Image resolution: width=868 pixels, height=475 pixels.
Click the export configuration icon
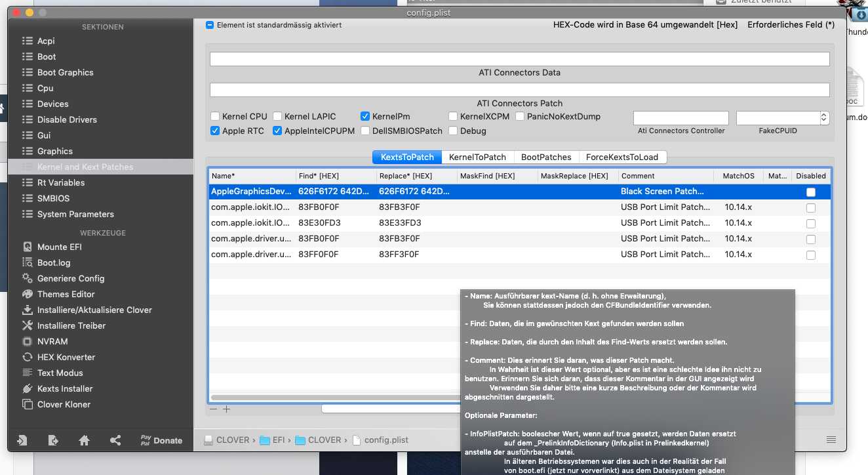tap(53, 440)
